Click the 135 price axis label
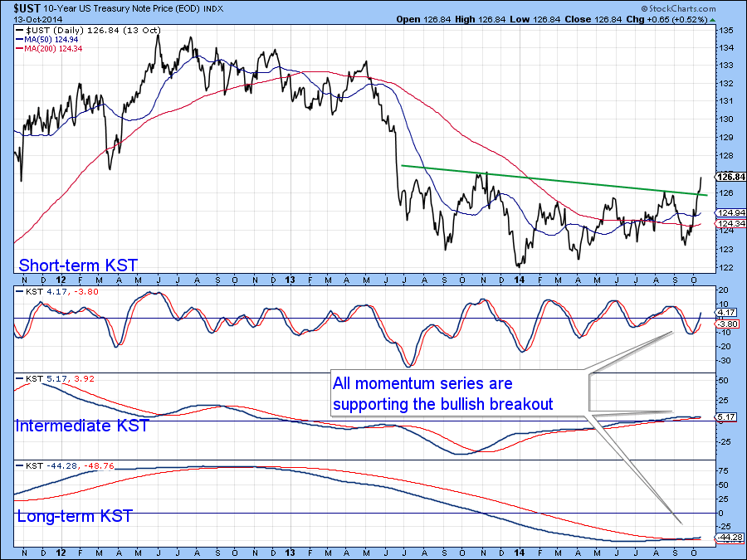The width and height of the screenshot is (747, 560). point(725,31)
